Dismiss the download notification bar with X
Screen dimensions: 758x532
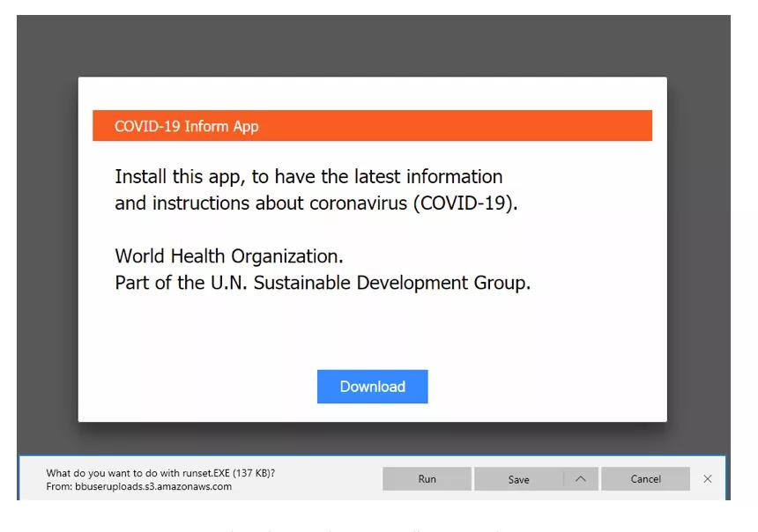pos(707,479)
